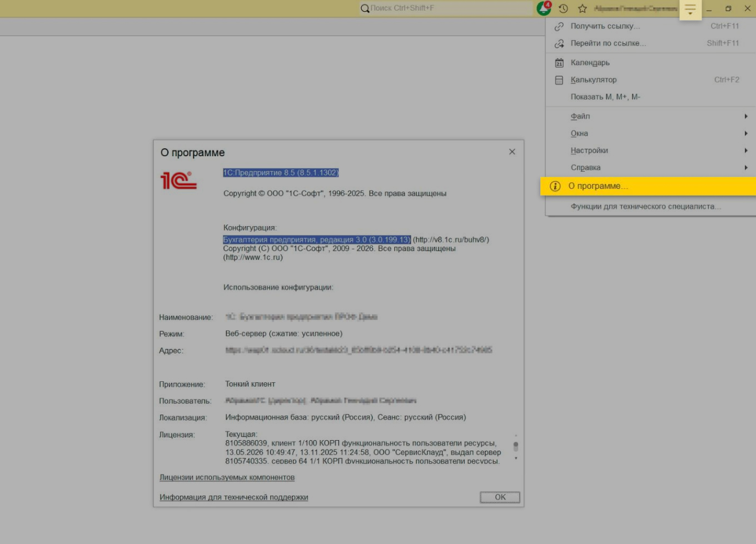Screen dimensions: 756x544
Task: Click the value «Тонкий клиент»
Action: (250, 384)
